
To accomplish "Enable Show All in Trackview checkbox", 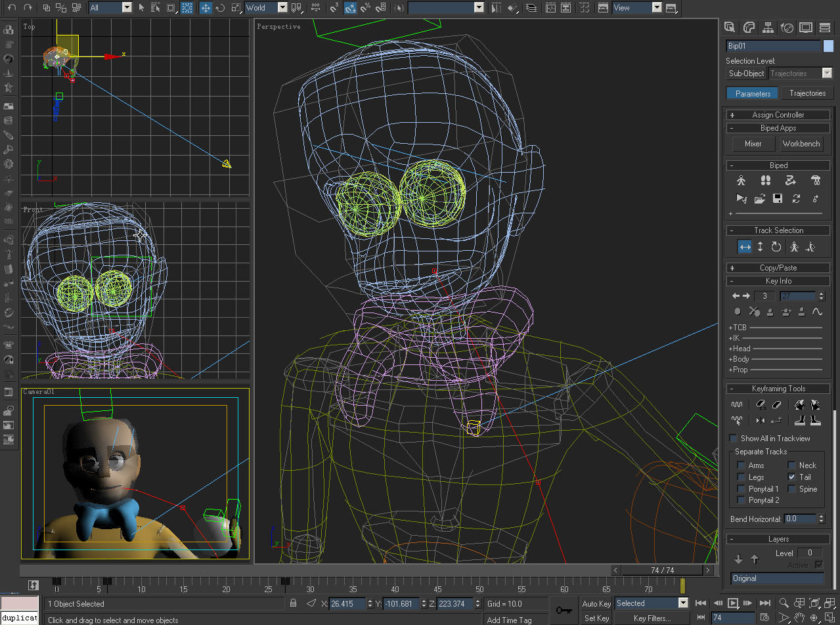I will tap(733, 439).
